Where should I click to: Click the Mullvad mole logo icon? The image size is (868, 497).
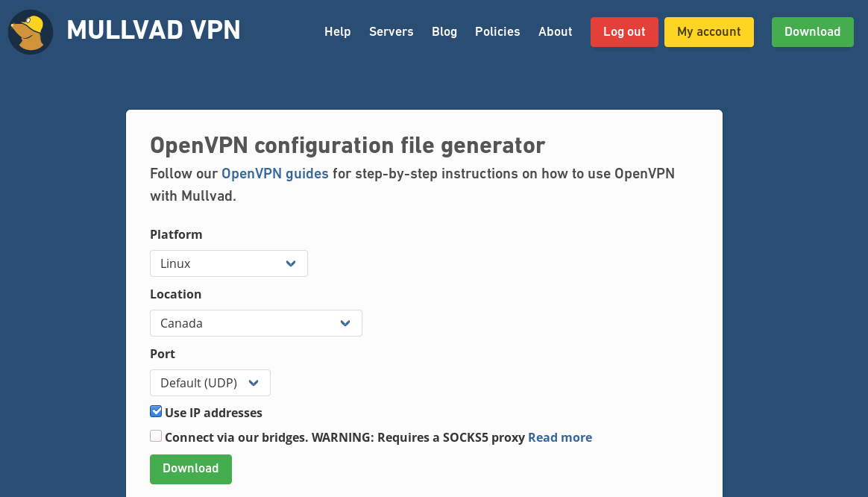[x=31, y=32]
